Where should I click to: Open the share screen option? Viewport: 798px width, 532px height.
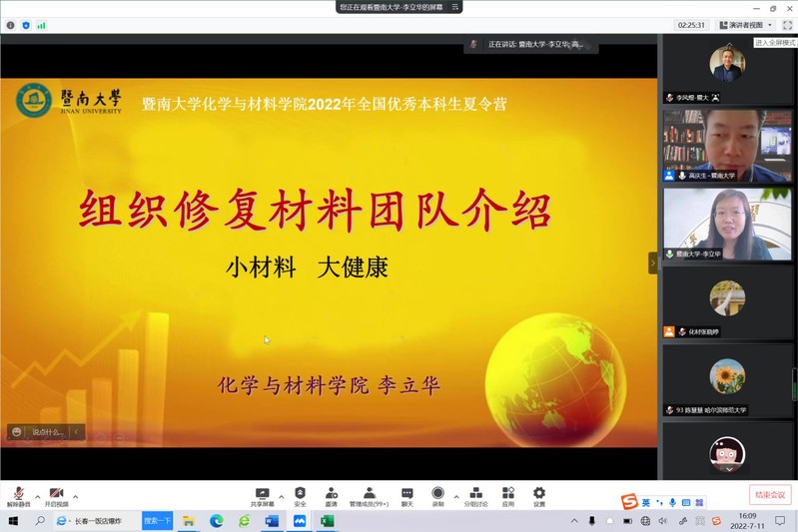(263, 495)
